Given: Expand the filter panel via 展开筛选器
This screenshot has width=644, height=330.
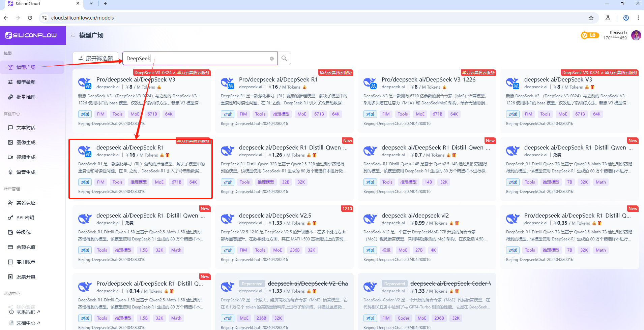Looking at the screenshot, I should pyautogui.click(x=95, y=58).
